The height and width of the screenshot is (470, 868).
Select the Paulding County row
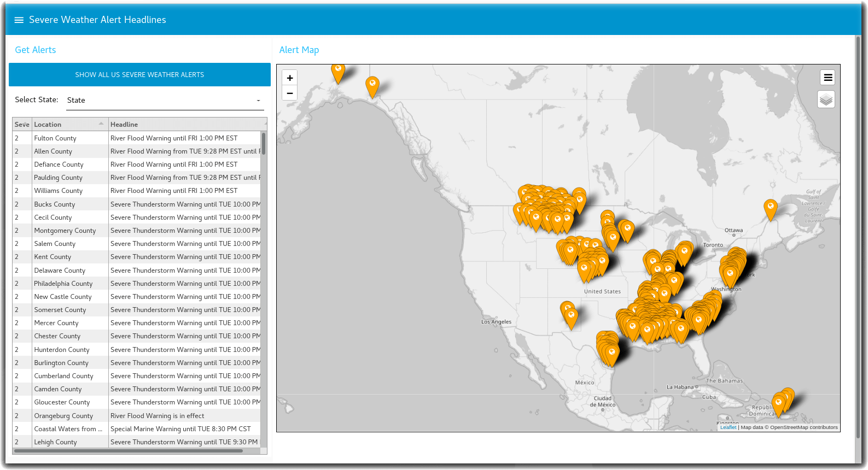click(137, 178)
